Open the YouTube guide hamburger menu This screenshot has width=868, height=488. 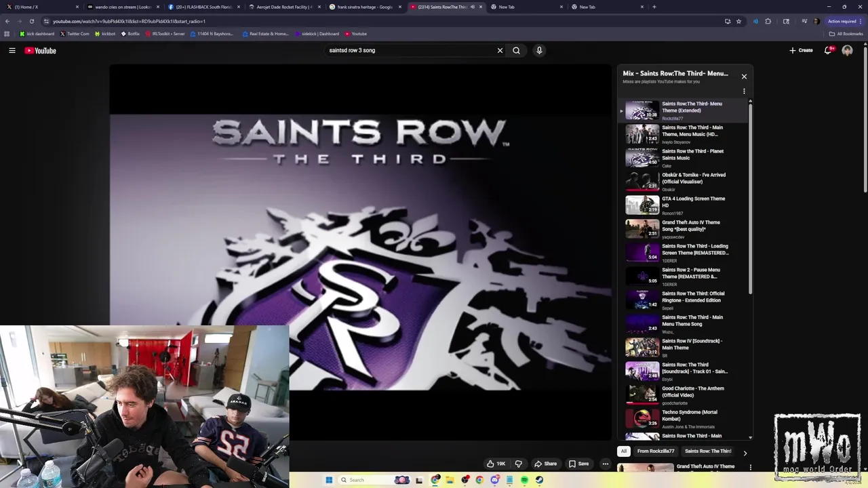12,50
